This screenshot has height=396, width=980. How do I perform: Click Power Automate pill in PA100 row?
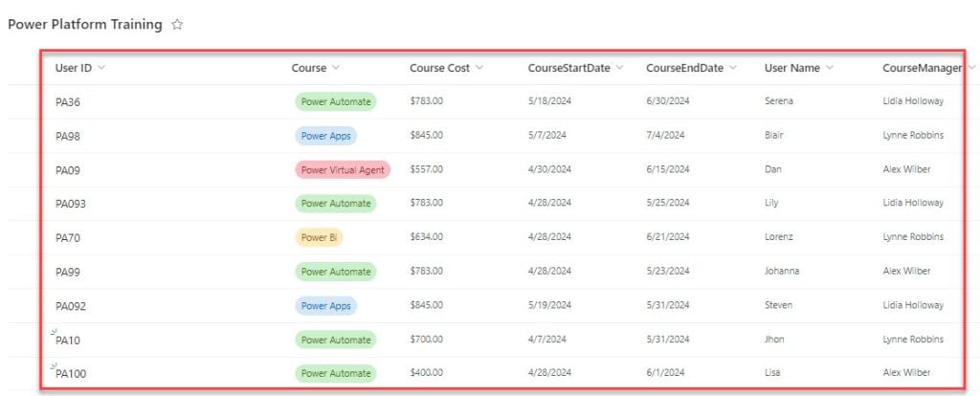pyautogui.click(x=336, y=373)
